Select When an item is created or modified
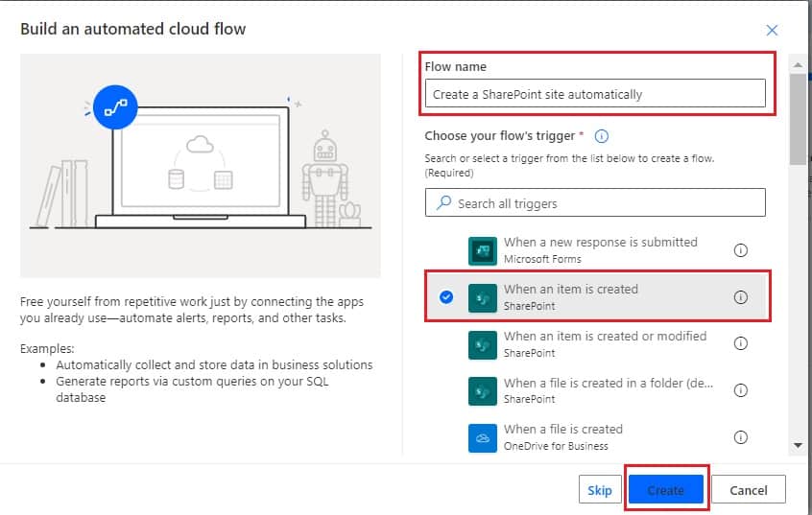The height and width of the screenshot is (515, 812). pyautogui.click(x=595, y=344)
